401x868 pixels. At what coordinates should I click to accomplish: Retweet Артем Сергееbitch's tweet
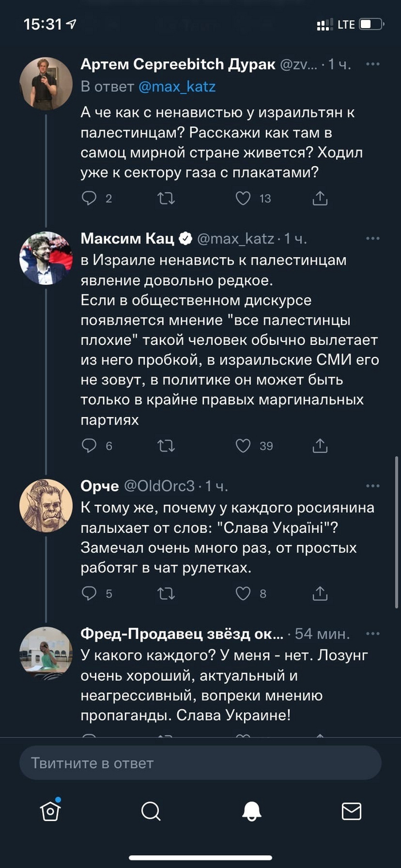point(166,198)
